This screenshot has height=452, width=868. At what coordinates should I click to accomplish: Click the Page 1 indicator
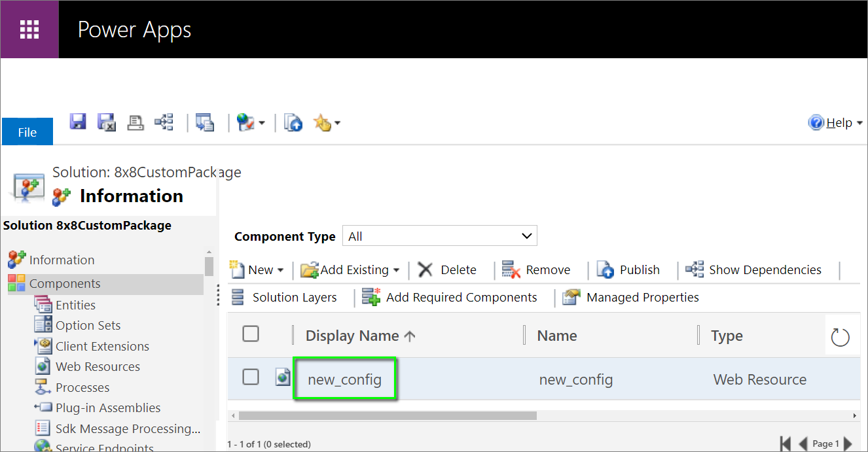pyautogui.click(x=826, y=443)
